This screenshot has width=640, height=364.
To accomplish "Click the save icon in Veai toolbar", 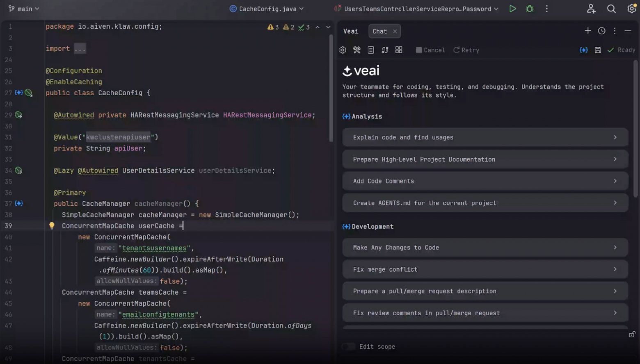I will 598,50.
